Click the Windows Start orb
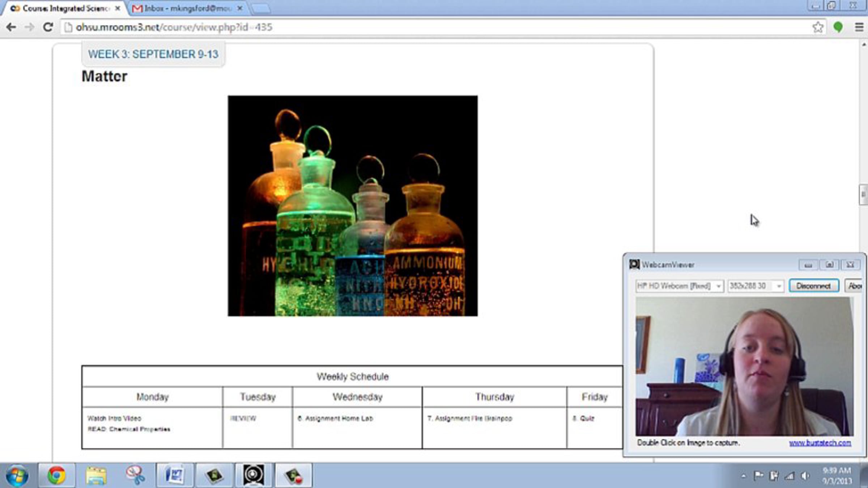The height and width of the screenshot is (488, 868). click(x=17, y=475)
